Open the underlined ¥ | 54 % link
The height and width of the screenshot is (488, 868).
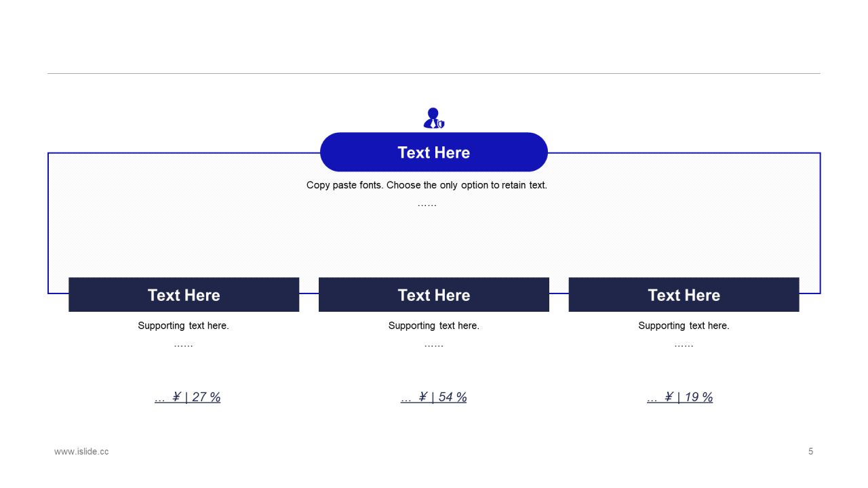click(x=434, y=397)
